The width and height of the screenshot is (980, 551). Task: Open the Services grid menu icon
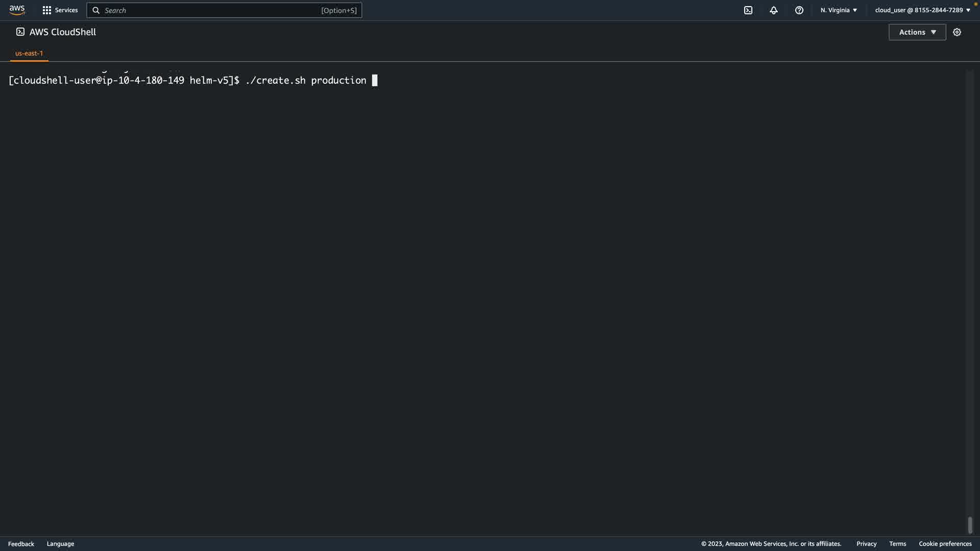(x=47, y=10)
